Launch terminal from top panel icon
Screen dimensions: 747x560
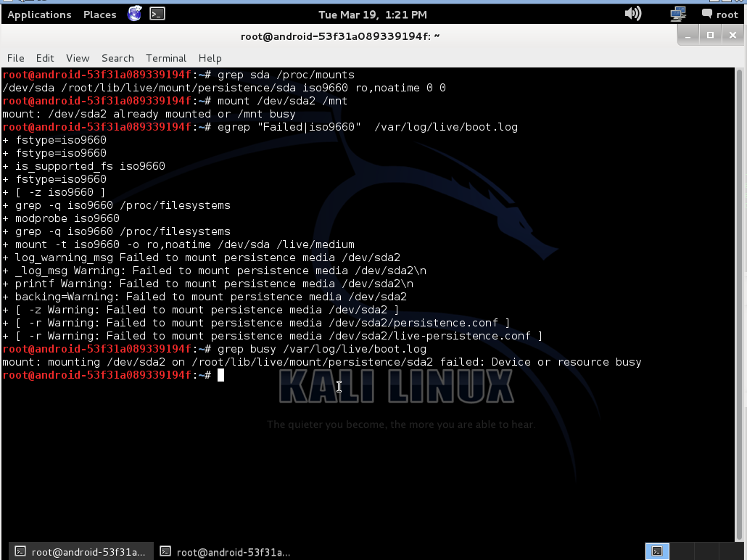[x=157, y=14]
